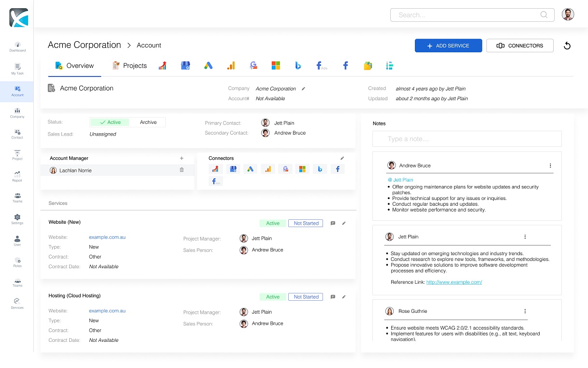Screen dimensions: 588x368
Task: Click the refresh icon near Connectors button
Action: pyautogui.click(x=567, y=46)
